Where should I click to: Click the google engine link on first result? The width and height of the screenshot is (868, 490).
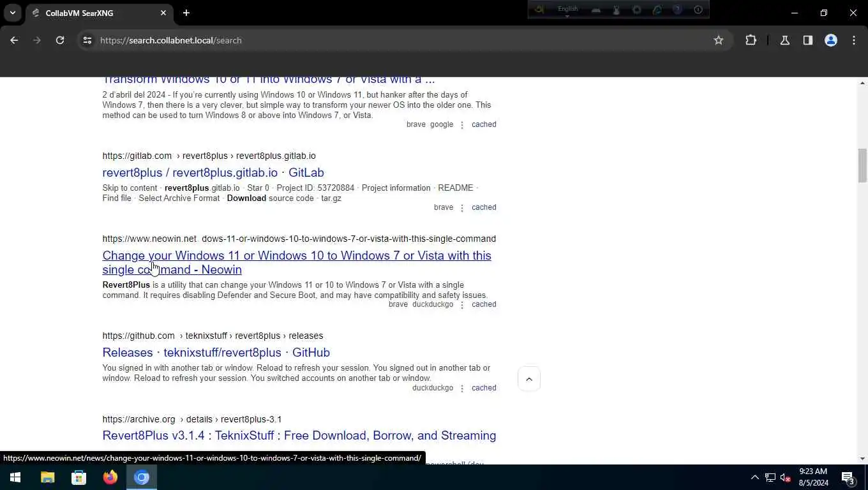442,124
